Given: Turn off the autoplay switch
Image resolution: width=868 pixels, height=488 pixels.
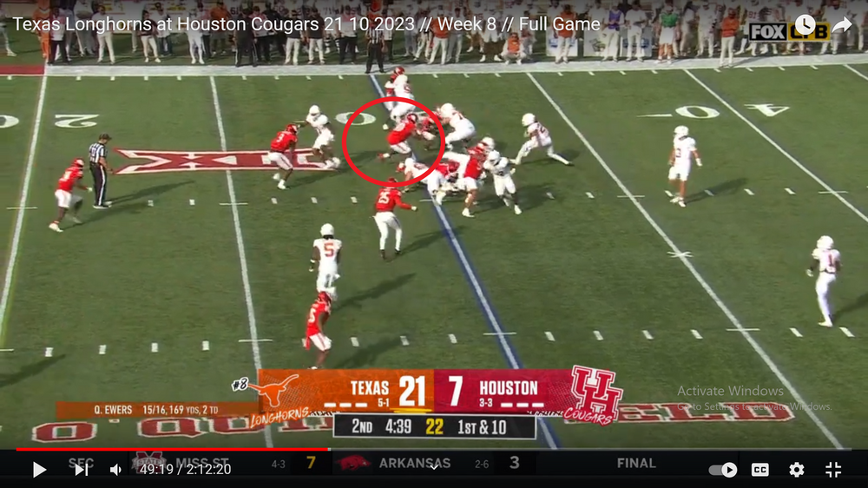Looking at the screenshot, I should (722, 470).
